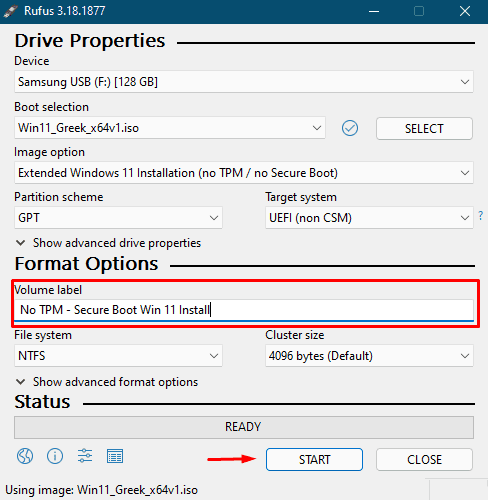
Task: Click the About info icon
Action: [55, 456]
